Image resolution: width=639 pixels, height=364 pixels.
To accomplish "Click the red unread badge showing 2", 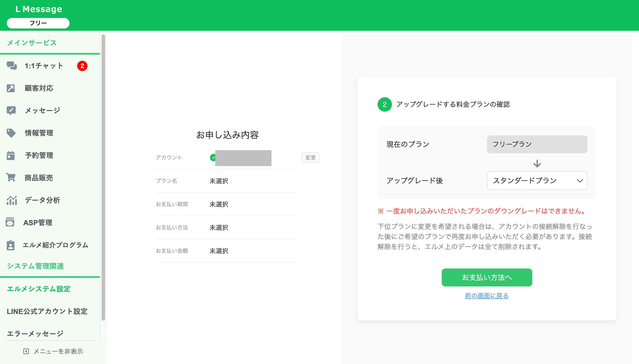I will tap(82, 66).
